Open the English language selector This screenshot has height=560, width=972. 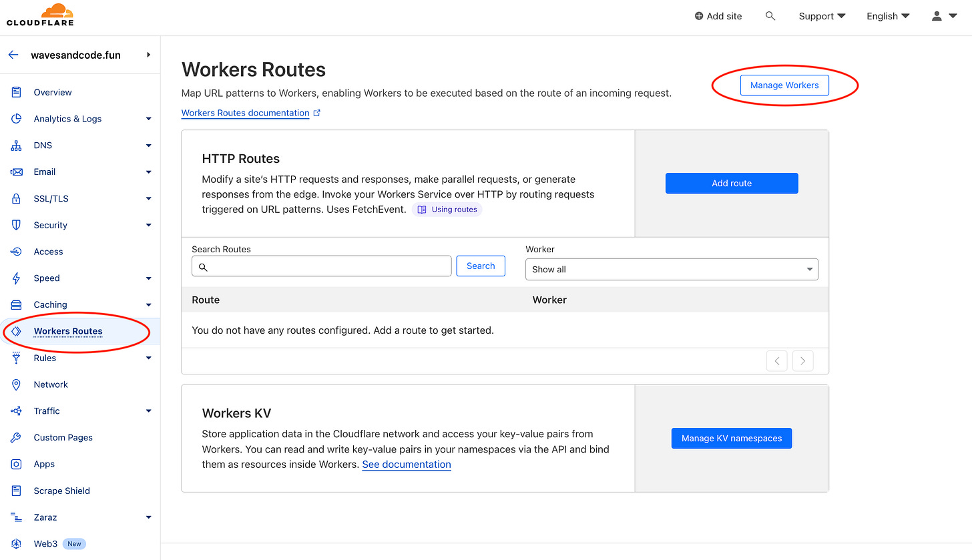click(888, 15)
